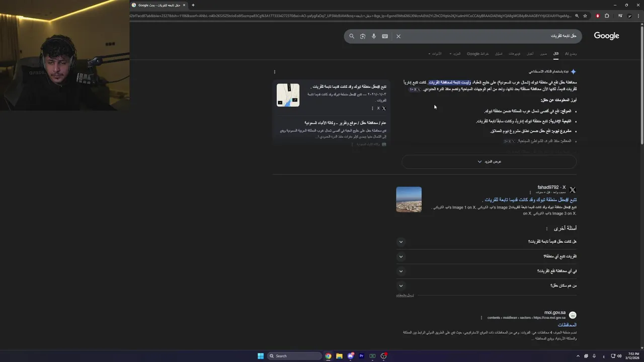Open AI overview three-dot options menu
The image size is (644, 362).
[275, 72]
